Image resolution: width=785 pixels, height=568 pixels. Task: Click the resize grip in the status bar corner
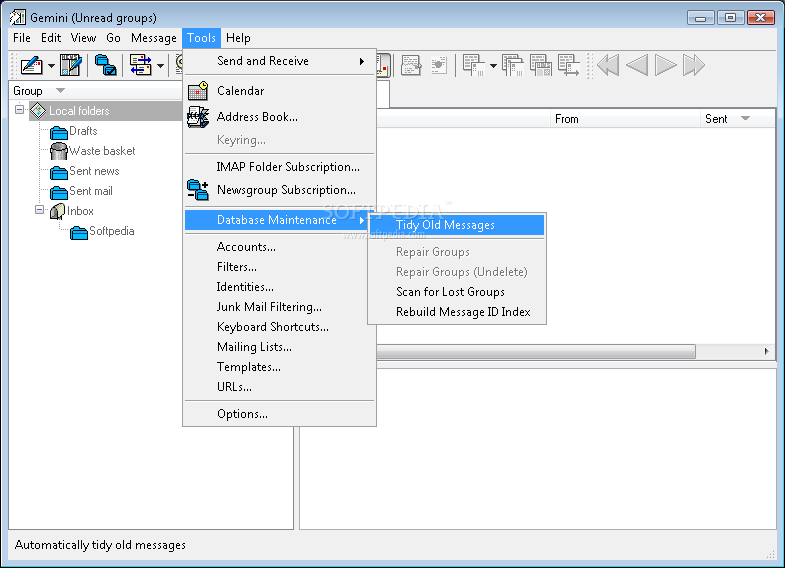770,554
